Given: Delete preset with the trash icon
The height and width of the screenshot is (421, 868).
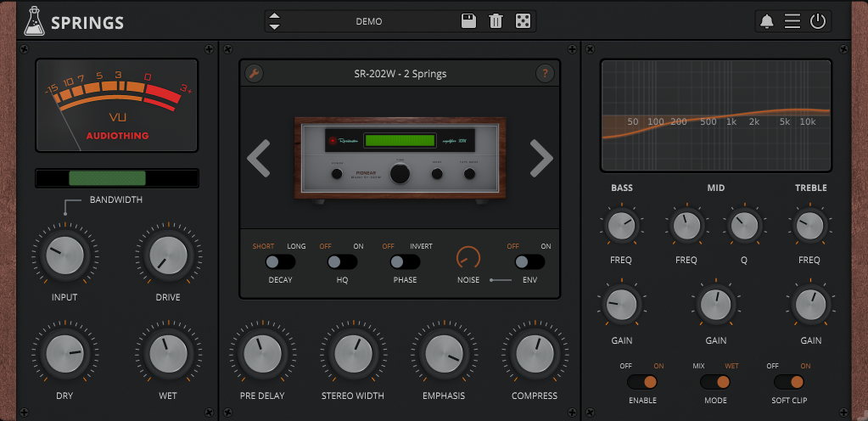Looking at the screenshot, I should [x=496, y=21].
